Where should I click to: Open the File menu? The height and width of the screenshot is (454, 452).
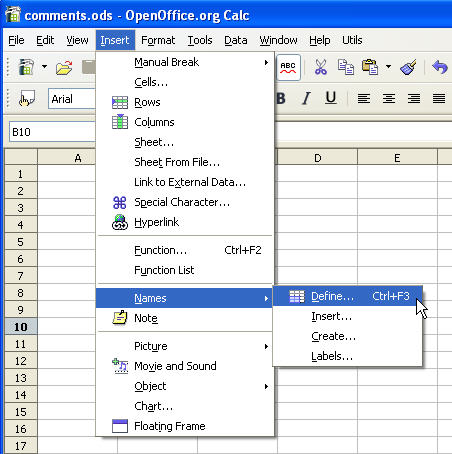16,40
